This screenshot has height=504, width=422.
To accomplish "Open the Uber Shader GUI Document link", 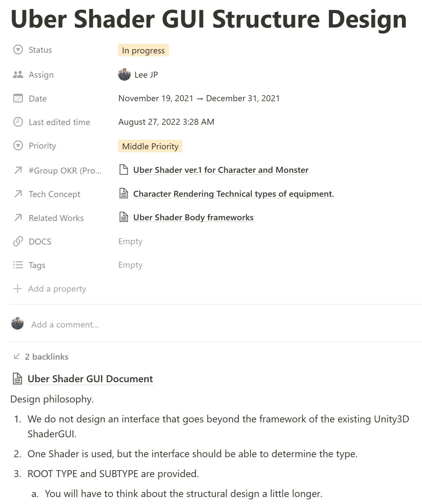I will click(90, 379).
